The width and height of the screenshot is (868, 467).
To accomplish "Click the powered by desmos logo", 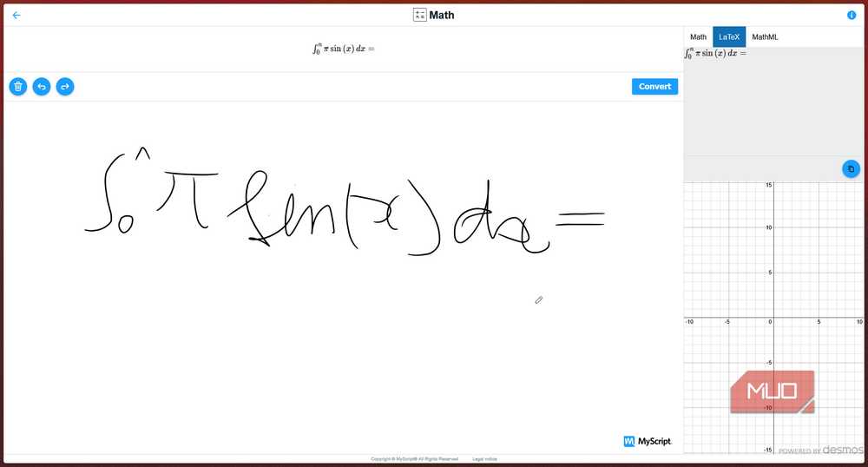I will tap(820, 450).
